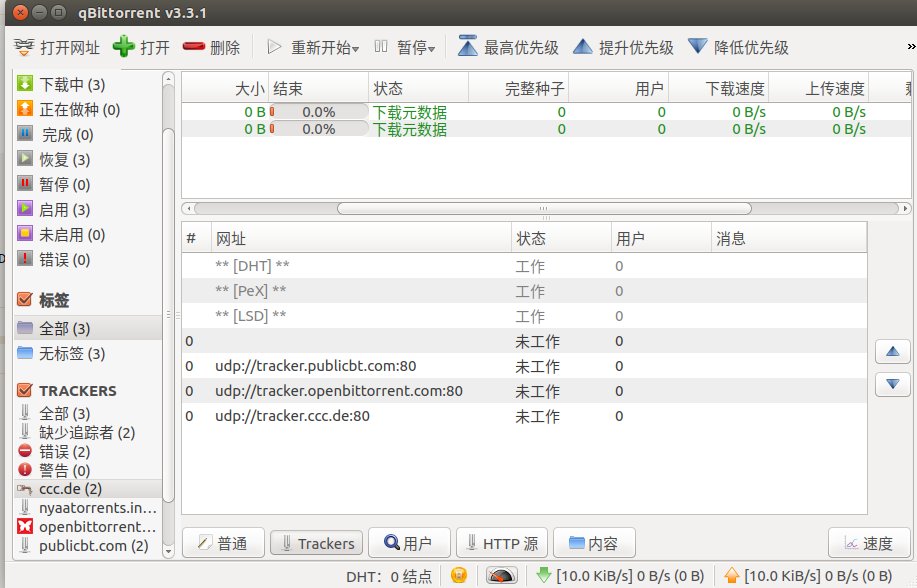The width and height of the screenshot is (917, 588).
Task: Click the 提升优先级 increase priority icon
Action: click(x=582, y=47)
